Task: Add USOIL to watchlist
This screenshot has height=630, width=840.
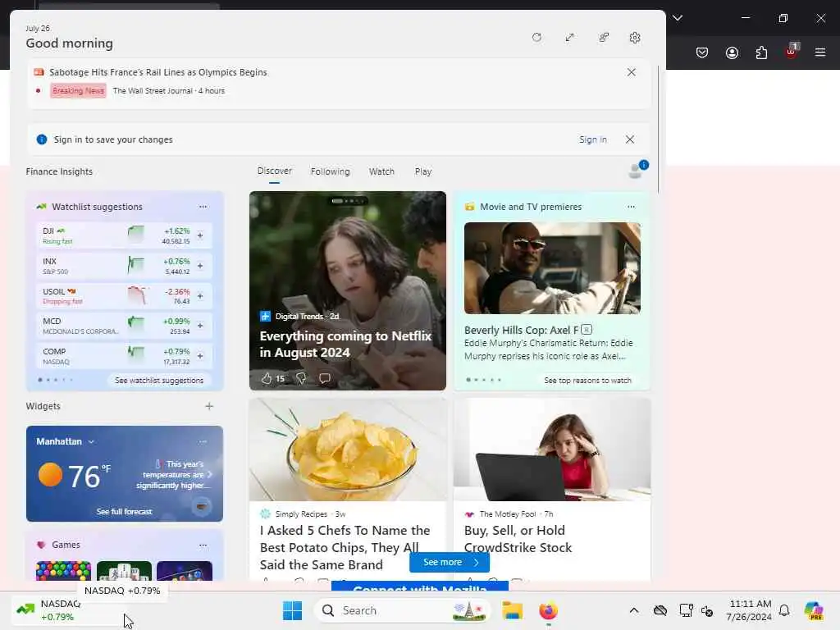Action: (200, 295)
